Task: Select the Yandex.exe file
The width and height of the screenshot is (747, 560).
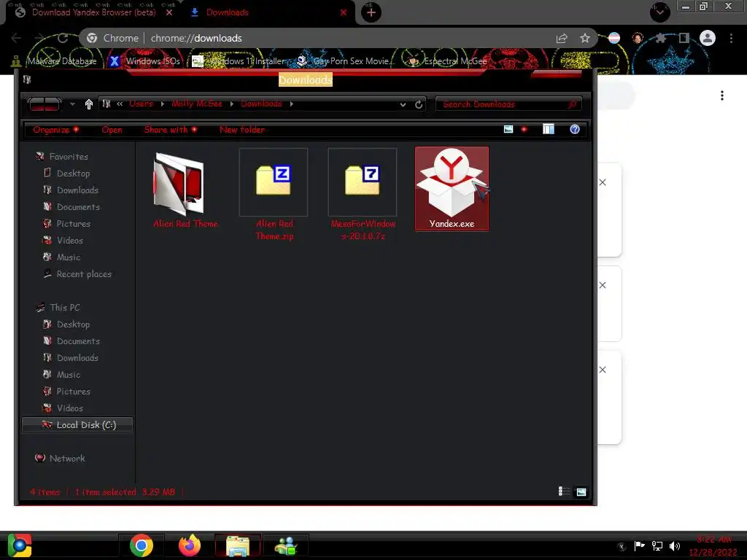Action: [452, 189]
